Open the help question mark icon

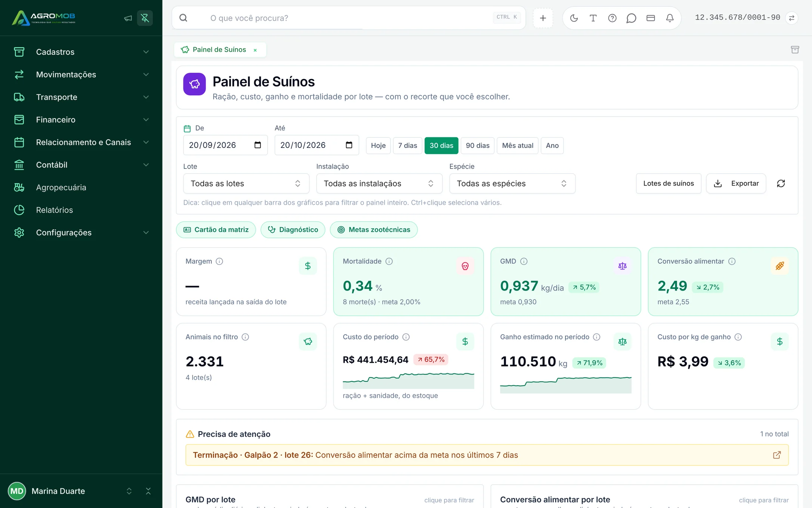click(x=612, y=18)
